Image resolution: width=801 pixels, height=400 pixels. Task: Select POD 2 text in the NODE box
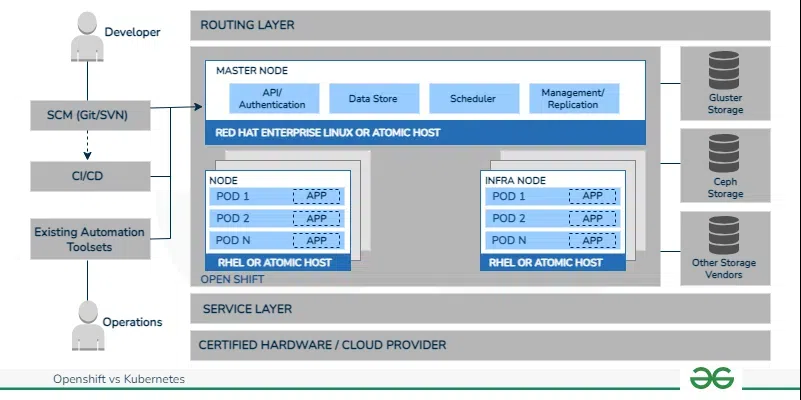[232, 219]
